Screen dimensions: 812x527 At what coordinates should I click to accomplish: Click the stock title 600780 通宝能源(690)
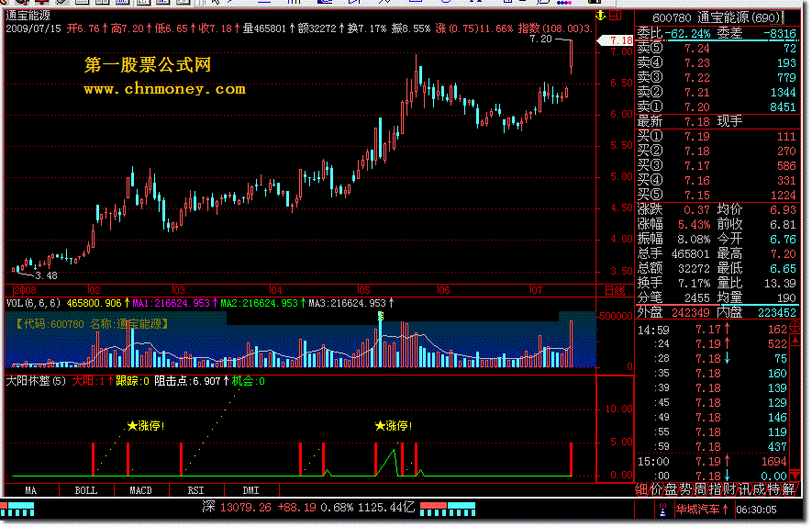point(717,18)
